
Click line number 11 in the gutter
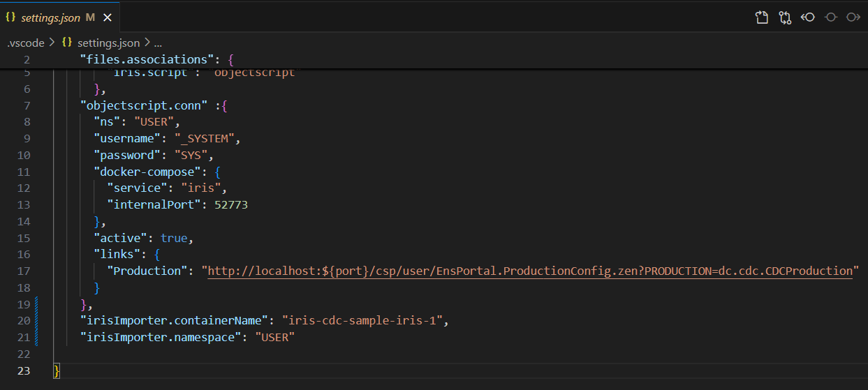pos(24,172)
